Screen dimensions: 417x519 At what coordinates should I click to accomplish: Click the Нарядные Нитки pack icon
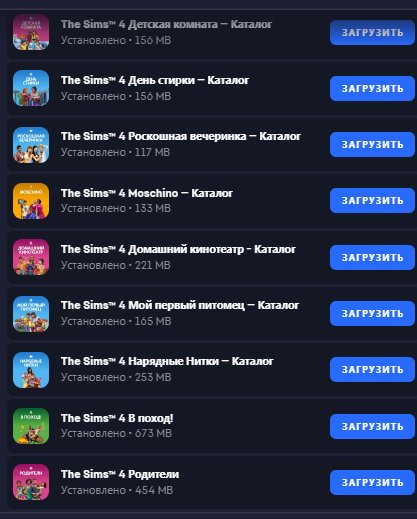(31, 370)
